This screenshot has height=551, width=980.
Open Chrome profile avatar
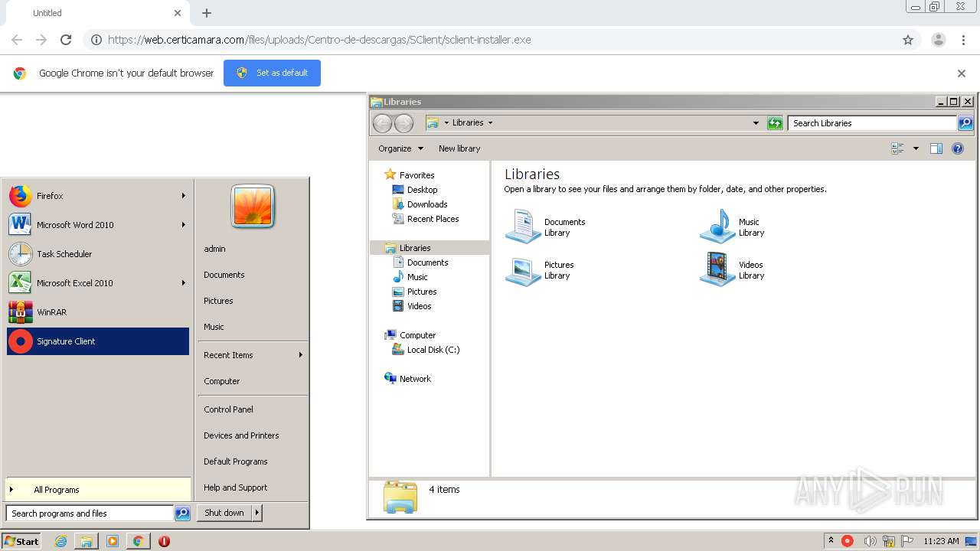938,40
